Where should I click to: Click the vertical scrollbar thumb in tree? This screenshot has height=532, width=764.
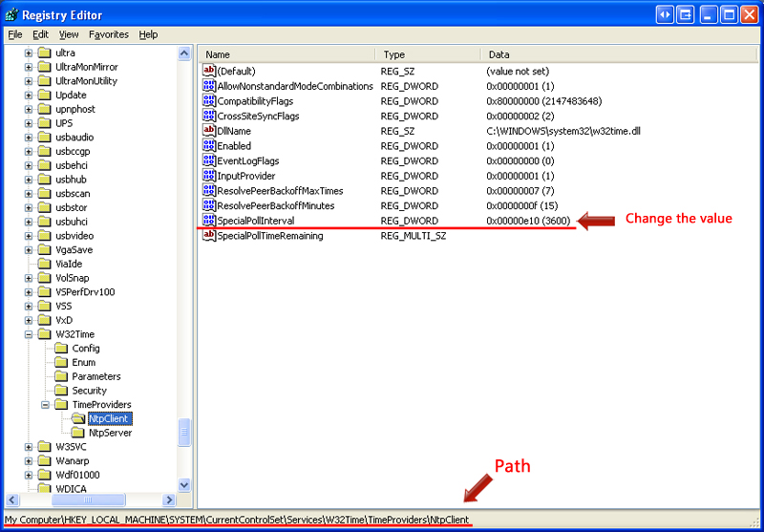click(x=184, y=432)
